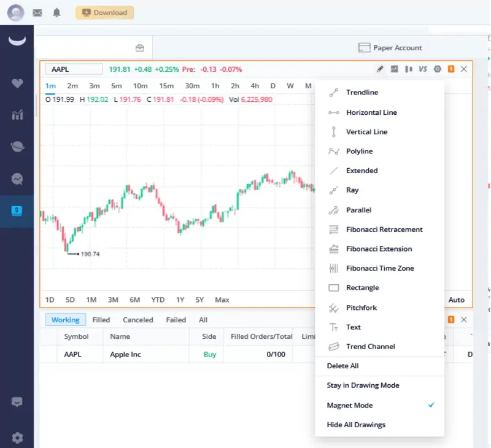Open the mail inbox icon
This screenshot has width=491, height=448.
click(x=37, y=13)
